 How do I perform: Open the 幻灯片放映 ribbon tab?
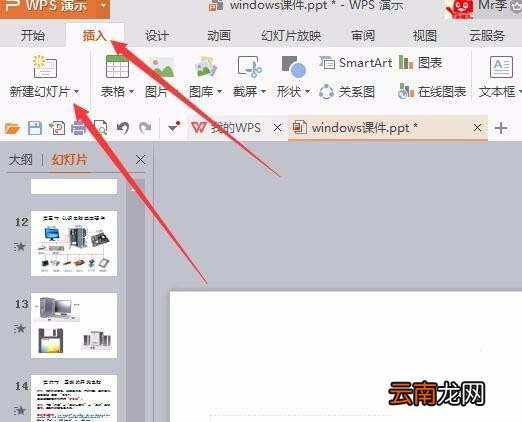pos(291,35)
